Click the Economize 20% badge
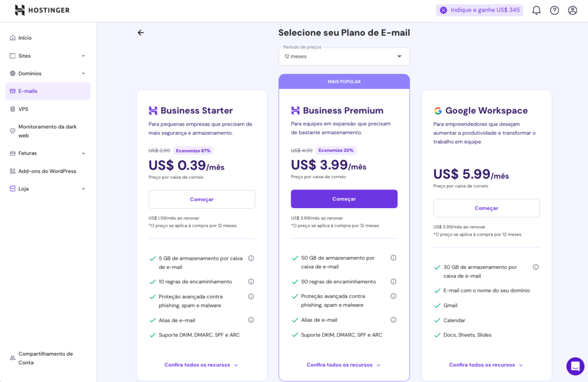588x382 pixels. [x=335, y=150]
